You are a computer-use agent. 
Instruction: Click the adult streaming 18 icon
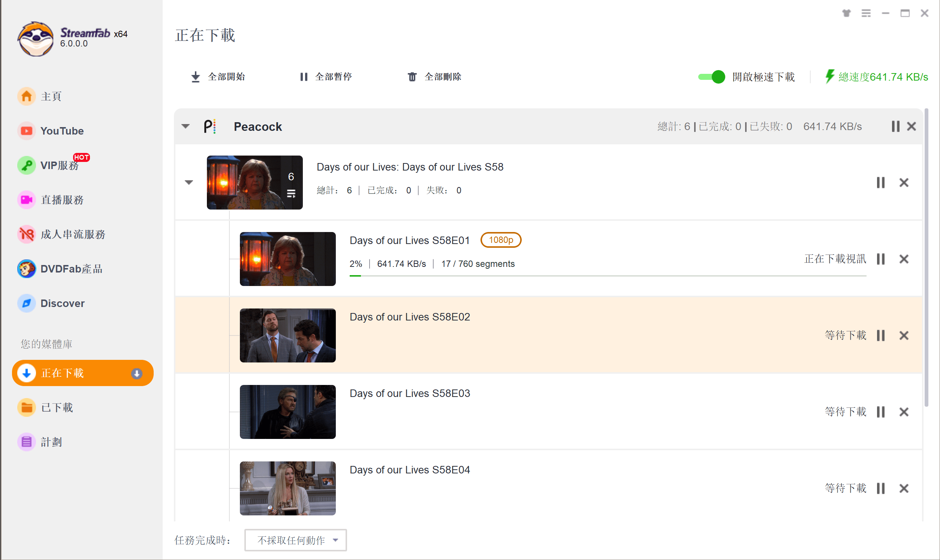tap(26, 234)
